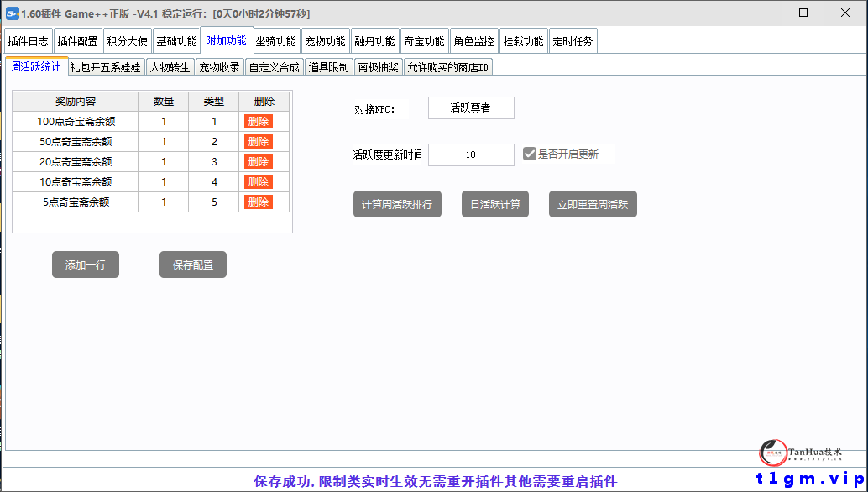Screen dimensions: 868x492
Task: Switch to the 插件配置 tab
Action: [79, 39]
